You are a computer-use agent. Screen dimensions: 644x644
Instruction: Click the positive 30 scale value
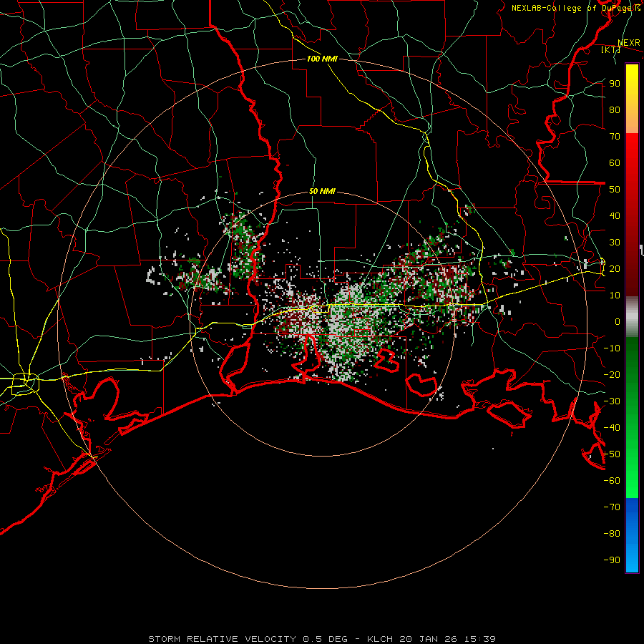tap(615, 243)
